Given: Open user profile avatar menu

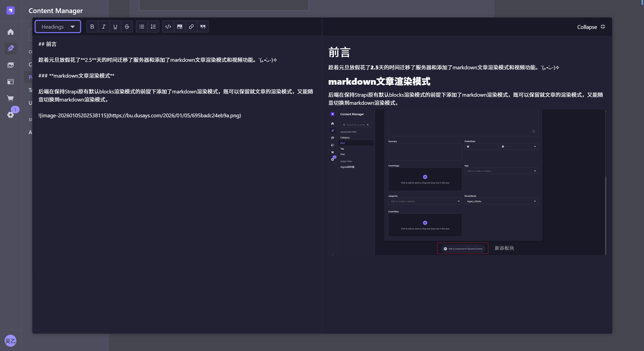Looking at the screenshot, I should (x=11, y=341).
